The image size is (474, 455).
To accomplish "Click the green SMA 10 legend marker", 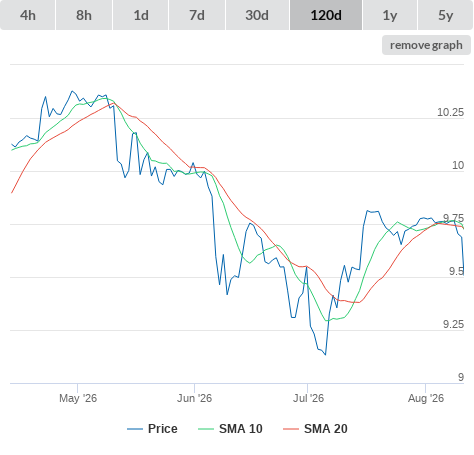I will [206, 429].
